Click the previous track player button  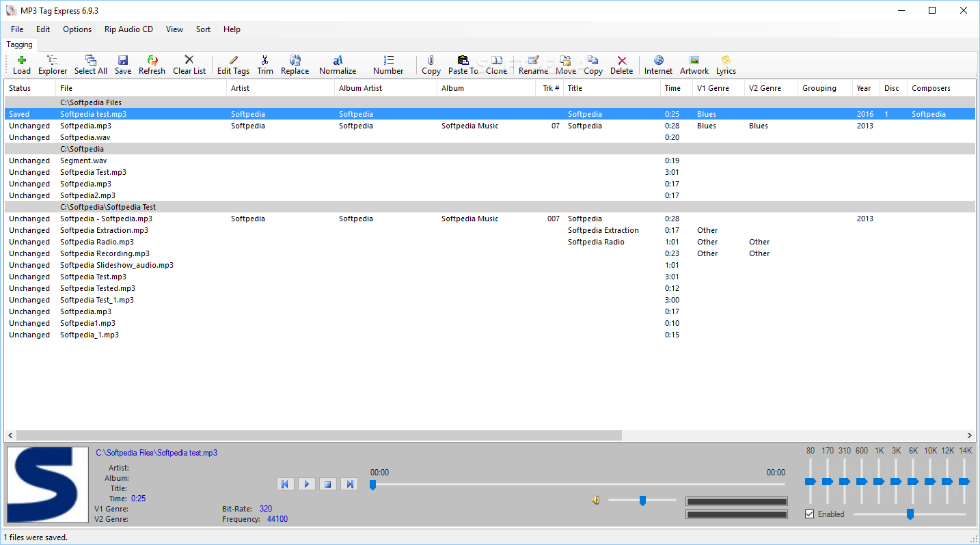pyautogui.click(x=285, y=484)
